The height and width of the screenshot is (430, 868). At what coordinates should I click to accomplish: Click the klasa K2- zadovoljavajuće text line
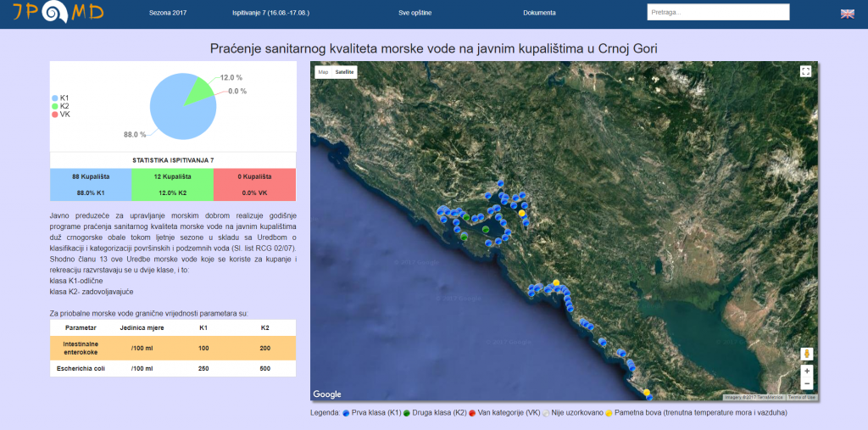pyautogui.click(x=92, y=291)
